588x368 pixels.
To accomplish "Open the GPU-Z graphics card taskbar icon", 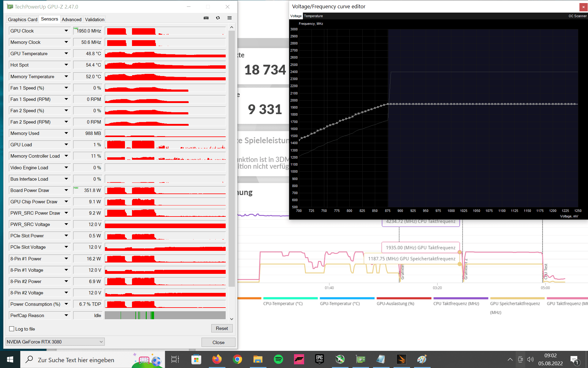I will click(x=360, y=359).
